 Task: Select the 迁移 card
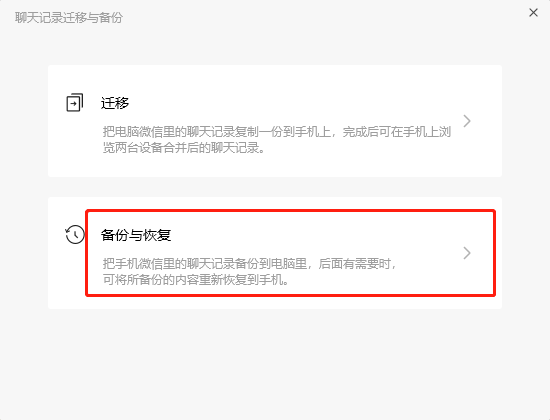coord(275,121)
